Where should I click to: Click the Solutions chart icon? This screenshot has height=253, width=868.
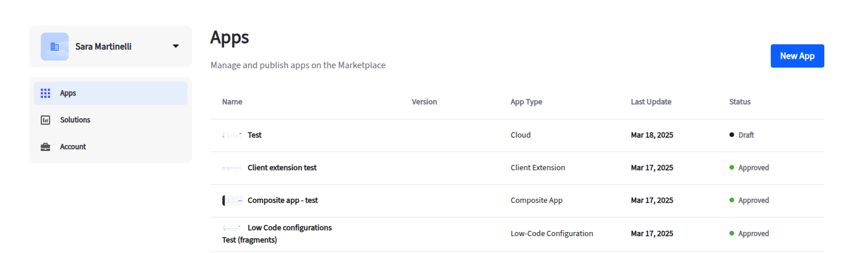45,120
